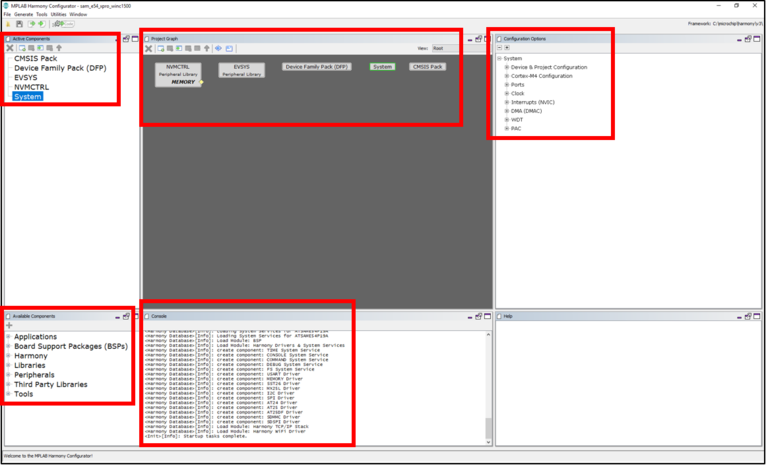
Task: Expand the Peripherals tree in Available Components
Action: 8,375
